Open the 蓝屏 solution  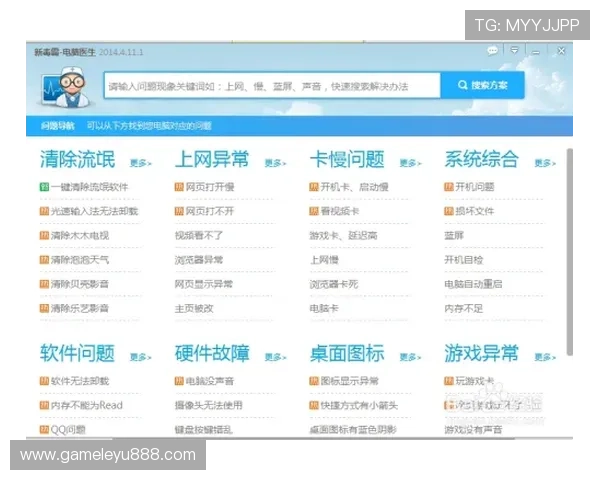coord(454,235)
